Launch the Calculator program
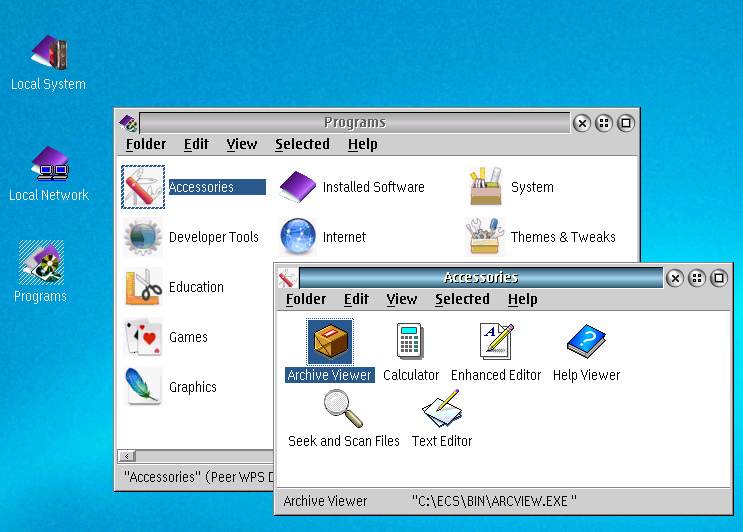The height and width of the screenshot is (532, 743). [x=410, y=342]
